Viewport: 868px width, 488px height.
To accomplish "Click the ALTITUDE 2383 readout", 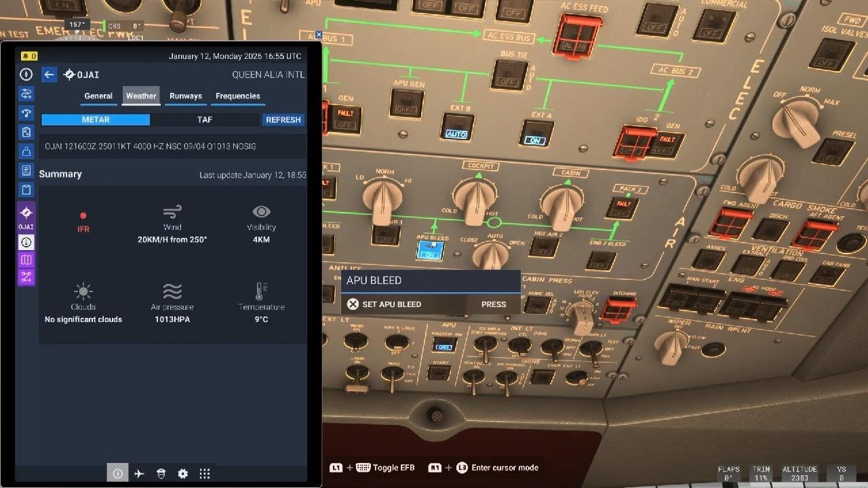I will pos(800,473).
